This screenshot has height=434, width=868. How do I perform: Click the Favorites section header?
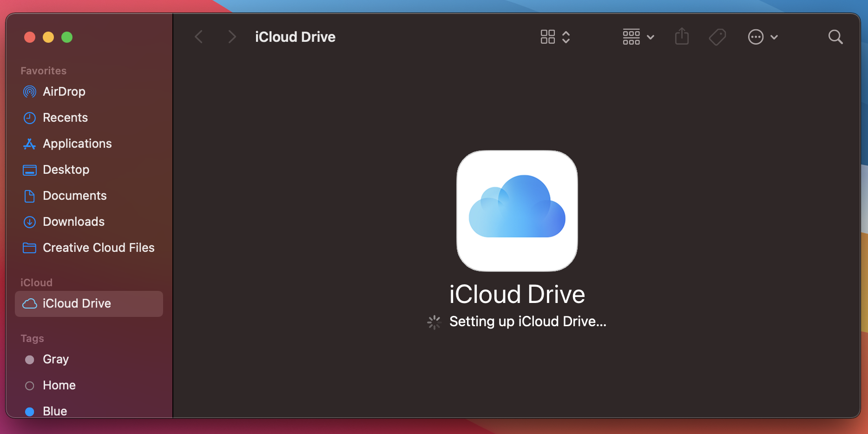[44, 71]
